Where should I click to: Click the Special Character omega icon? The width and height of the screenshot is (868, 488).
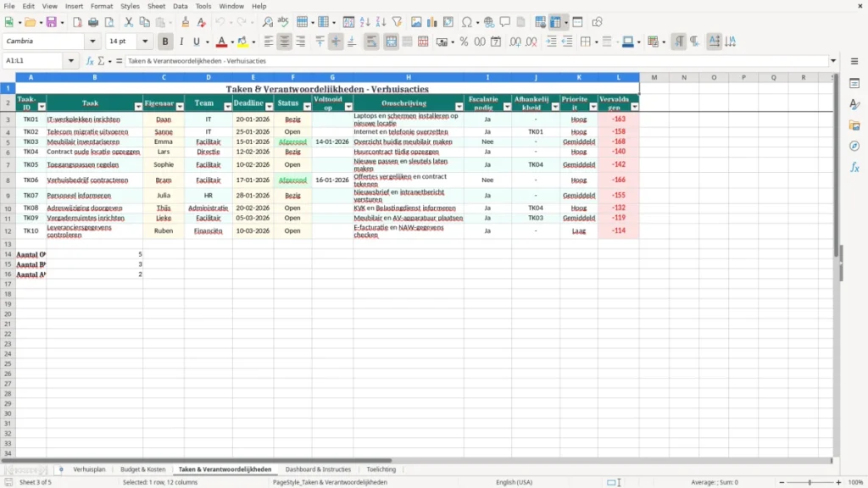click(467, 22)
